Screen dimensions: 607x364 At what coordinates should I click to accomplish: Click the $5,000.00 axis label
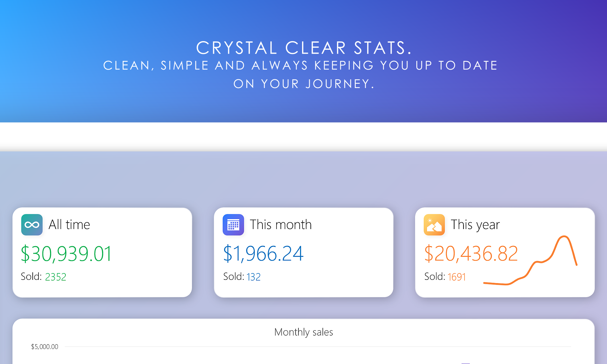(x=45, y=347)
